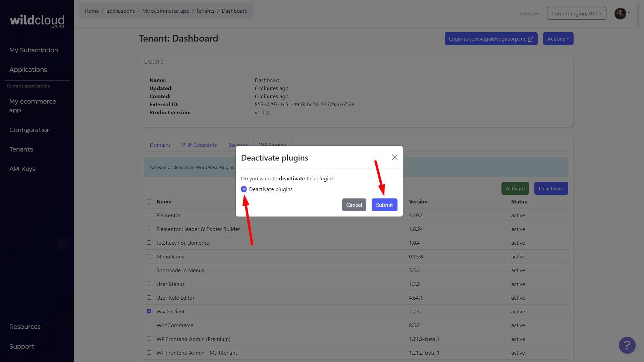Check the Shortcode in Menus checkbox

click(149, 270)
